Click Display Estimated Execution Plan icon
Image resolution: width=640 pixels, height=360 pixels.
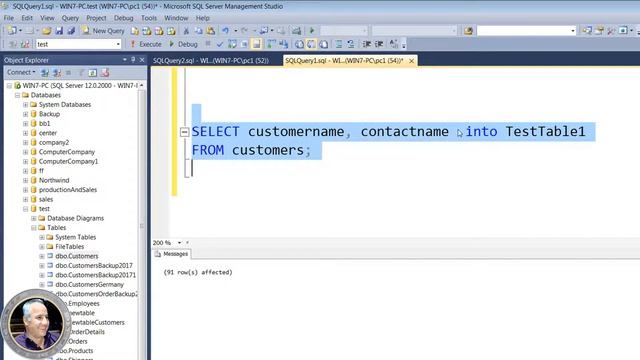pos(232,44)
